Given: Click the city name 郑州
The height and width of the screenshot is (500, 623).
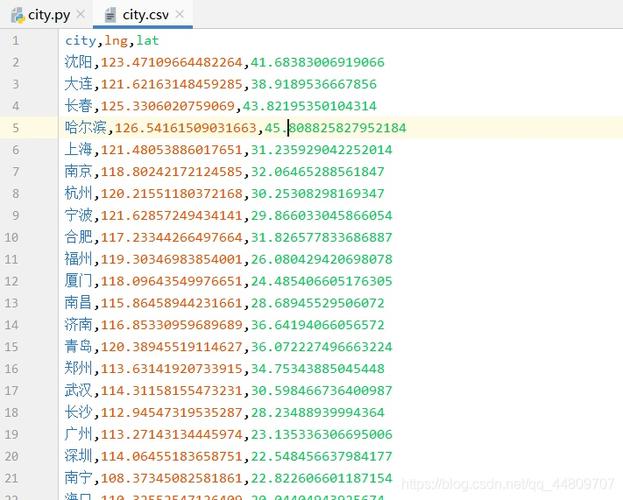Looking at the screenshot, I should pyautogui.click(x=79, y=368).
